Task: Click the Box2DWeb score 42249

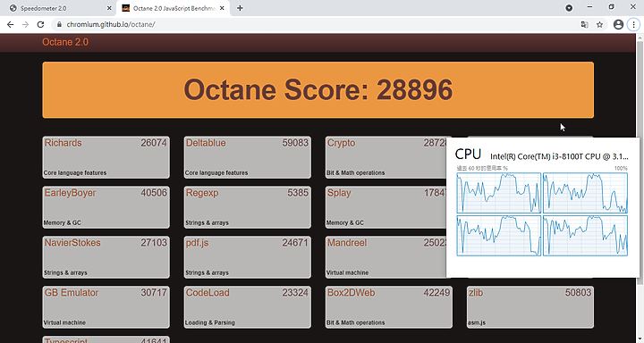Action: coord(436,293)
